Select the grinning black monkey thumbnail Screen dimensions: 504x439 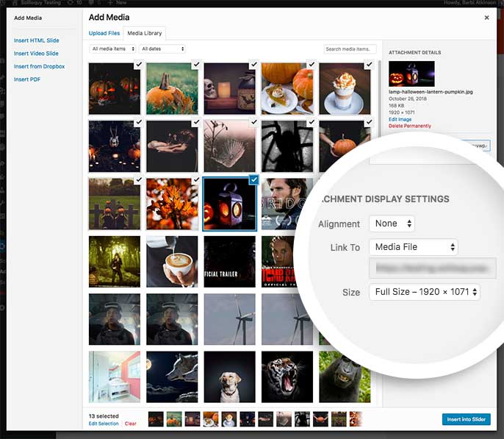pyautogui.click(x=345, y=377)
